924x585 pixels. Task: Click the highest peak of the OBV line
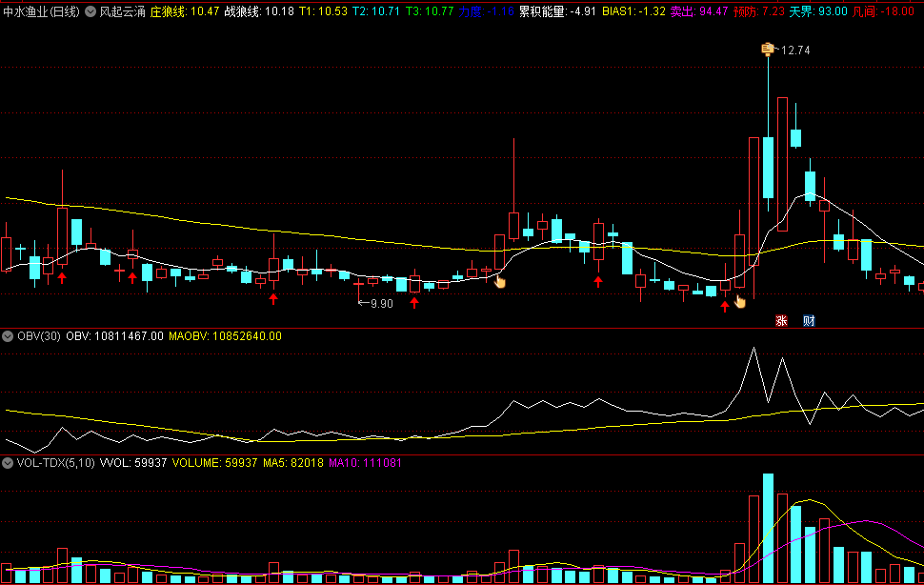coord(753,349)
